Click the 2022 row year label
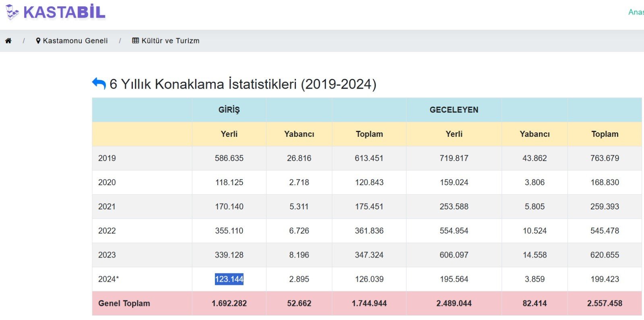The image size is (644, 320). tap(107, 231)
